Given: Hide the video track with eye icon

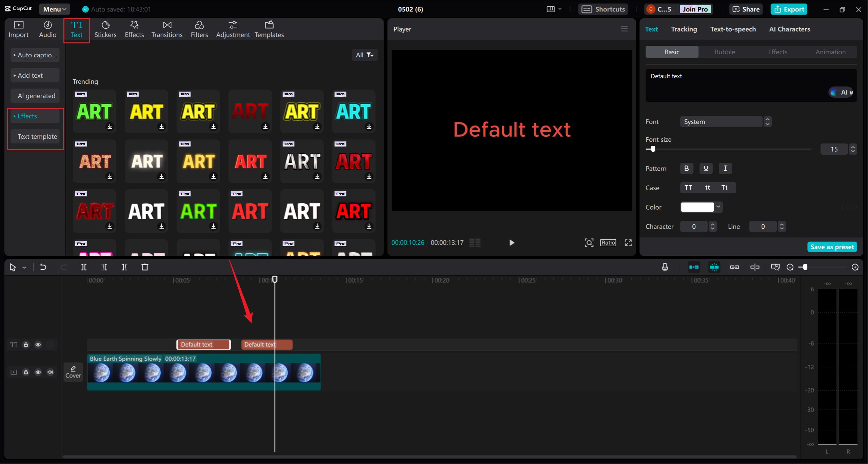Looking at the screenshot, I should (x=38, y=372).
